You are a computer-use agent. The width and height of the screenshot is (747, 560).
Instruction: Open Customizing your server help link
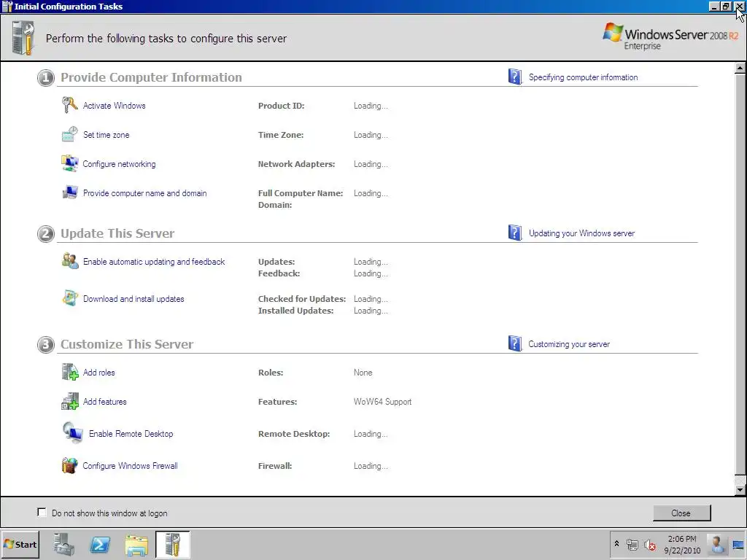click(569, 344)
